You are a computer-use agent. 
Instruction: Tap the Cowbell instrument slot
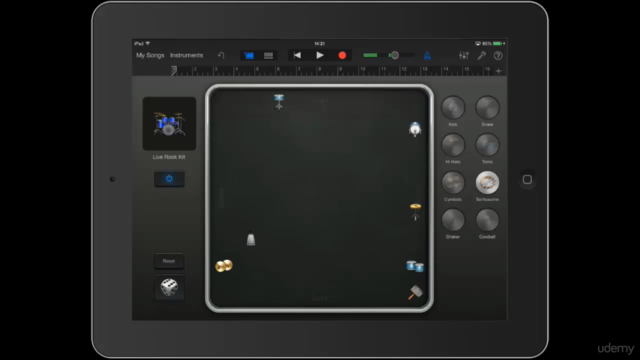click(x=487, y=220)
